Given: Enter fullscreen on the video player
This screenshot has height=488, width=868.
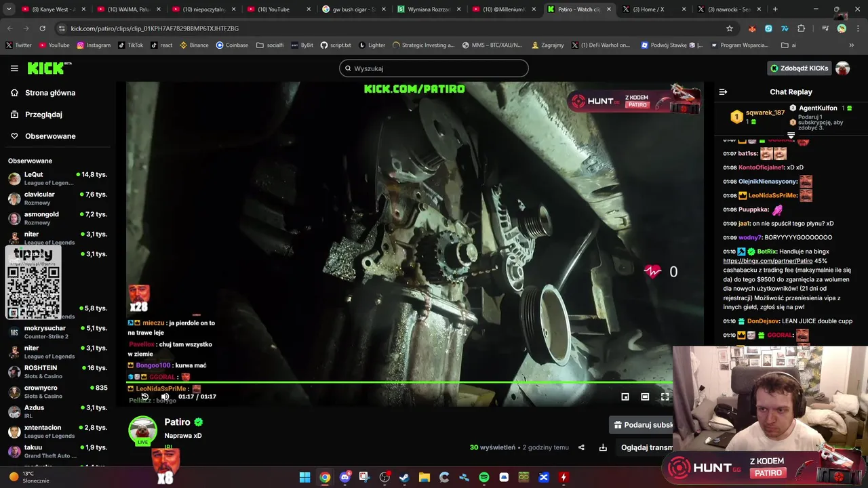Looking at the screenshot, I should pyautogui.click(x=665, y=396).
